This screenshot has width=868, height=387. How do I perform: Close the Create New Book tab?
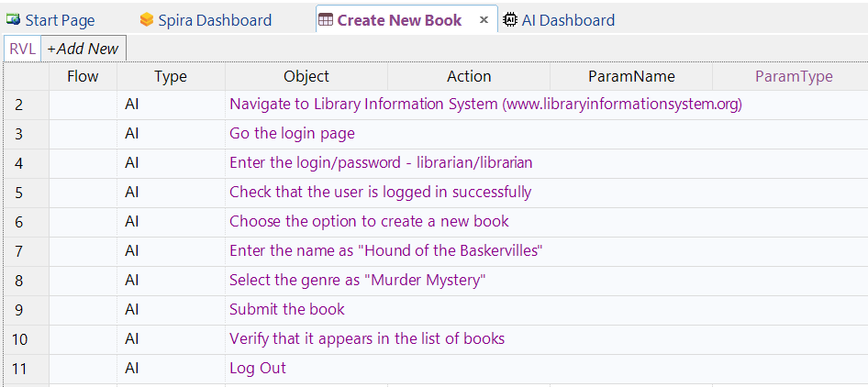[x=484, y=20]
